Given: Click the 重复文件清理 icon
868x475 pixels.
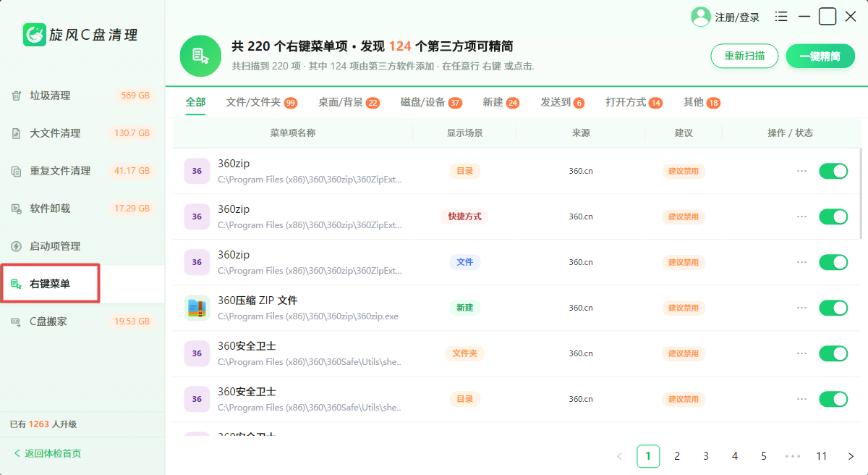Looking at the screenshot, I should tap(16, 171).
